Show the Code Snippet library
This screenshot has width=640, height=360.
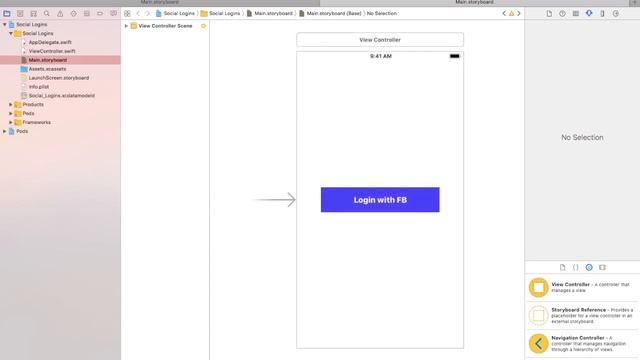(576, 267)
